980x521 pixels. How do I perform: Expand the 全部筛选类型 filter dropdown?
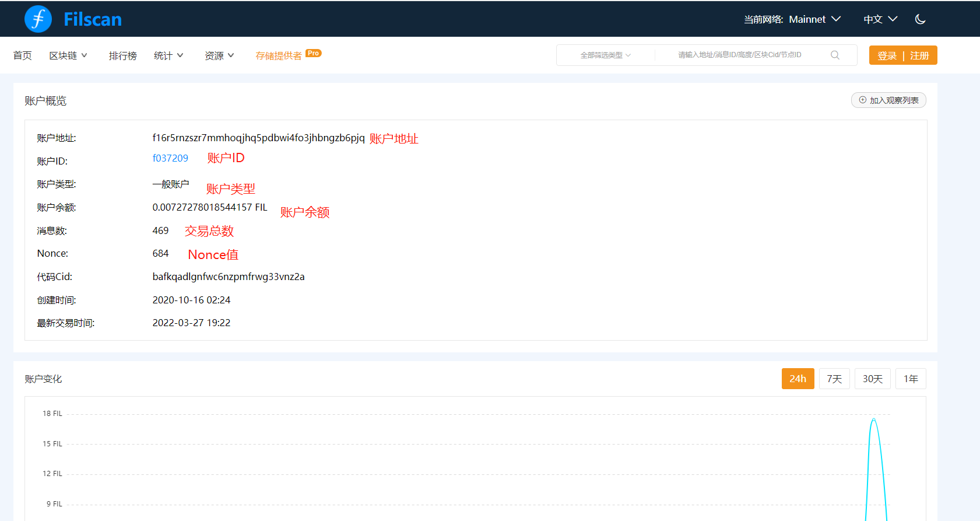click(605, 55)
